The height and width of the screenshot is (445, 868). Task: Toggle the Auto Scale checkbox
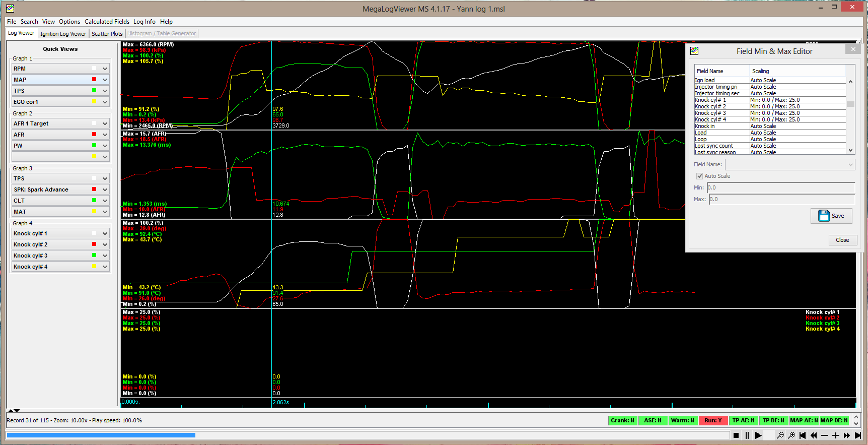click(x=699, y=176)
